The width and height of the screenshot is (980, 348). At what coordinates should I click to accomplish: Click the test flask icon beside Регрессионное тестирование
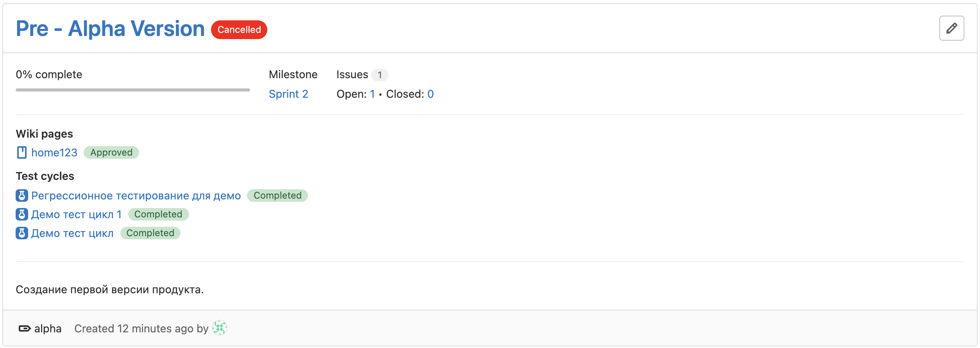22,196
